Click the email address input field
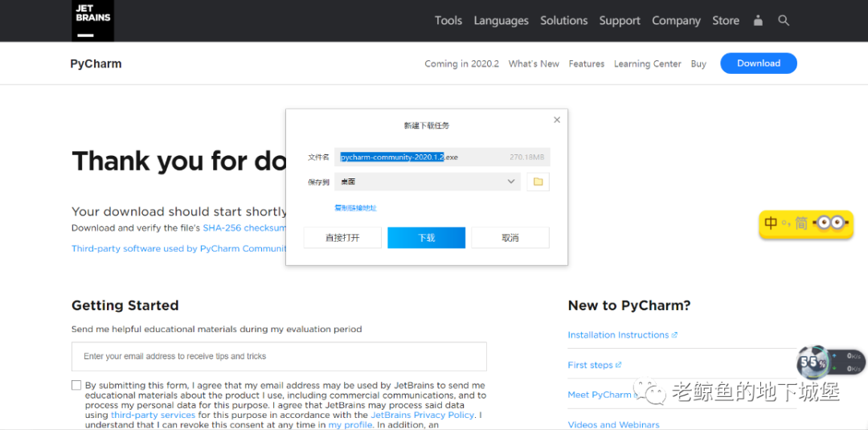Image resolution: width=868 pixels, height=430 pixels. [x=279, y=356]
